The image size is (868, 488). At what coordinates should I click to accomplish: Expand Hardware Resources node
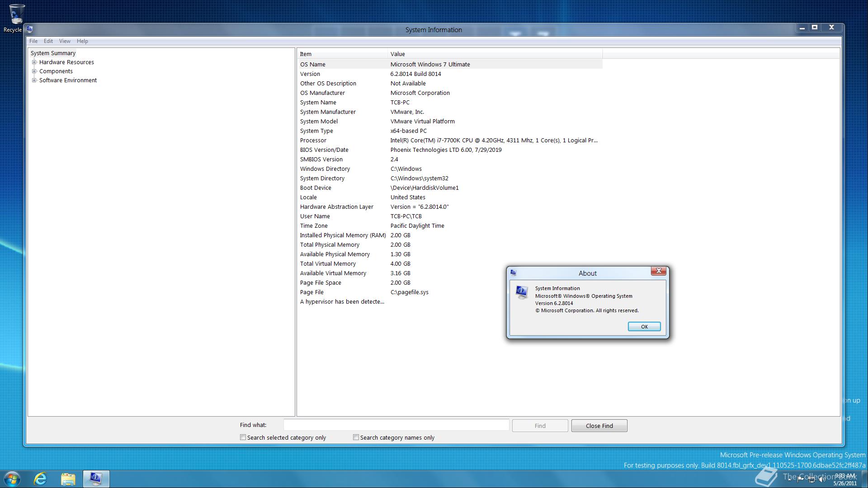(34, 62)
